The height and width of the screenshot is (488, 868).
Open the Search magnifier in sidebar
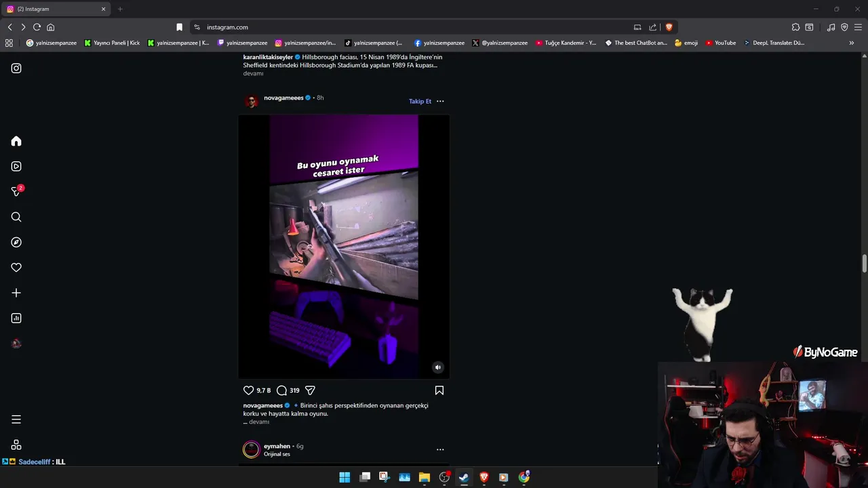16,217
